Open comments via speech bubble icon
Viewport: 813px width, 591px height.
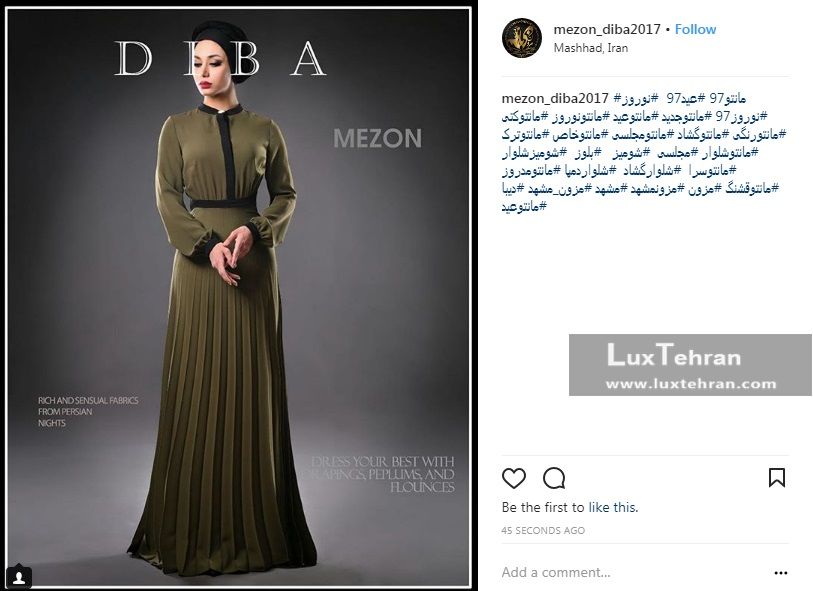[x=554, y=478]
